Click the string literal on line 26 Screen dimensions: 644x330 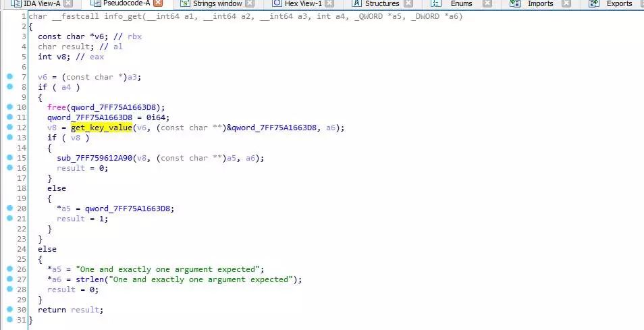tap(167, 269)
